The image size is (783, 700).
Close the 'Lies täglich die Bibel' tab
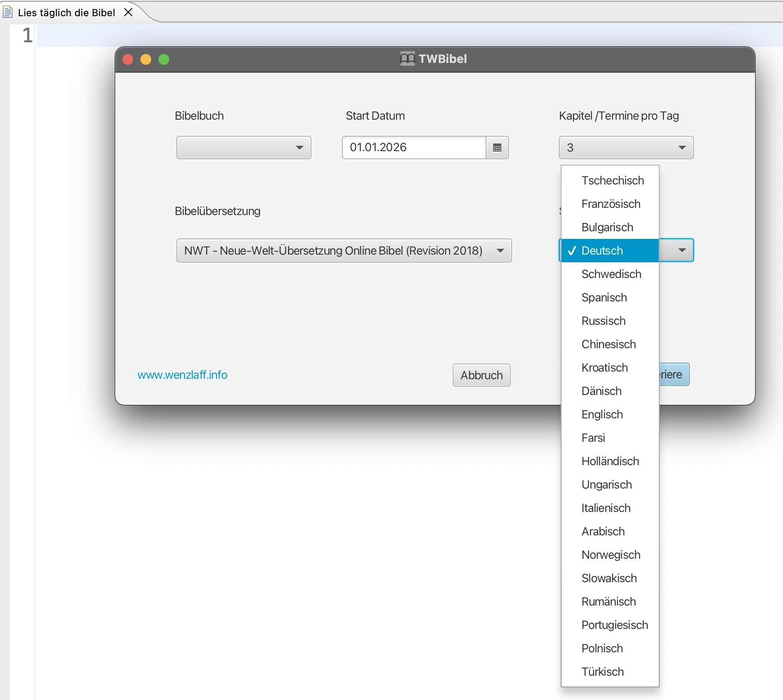(128, 12)
